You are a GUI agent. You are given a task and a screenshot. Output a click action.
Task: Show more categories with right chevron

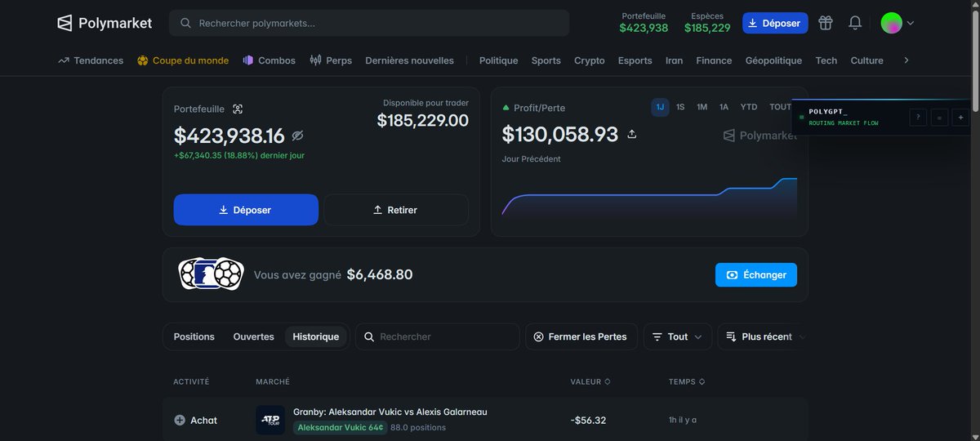906,60
